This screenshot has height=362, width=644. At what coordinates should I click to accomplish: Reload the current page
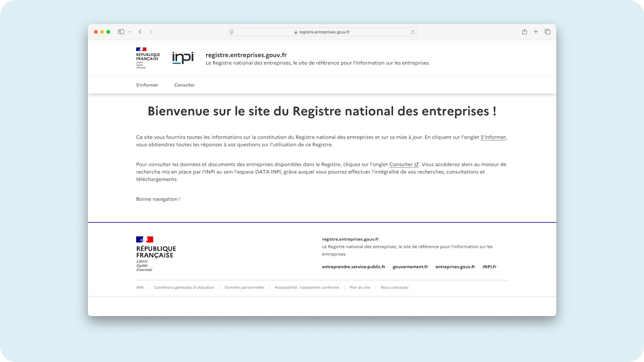click(413, 31)
